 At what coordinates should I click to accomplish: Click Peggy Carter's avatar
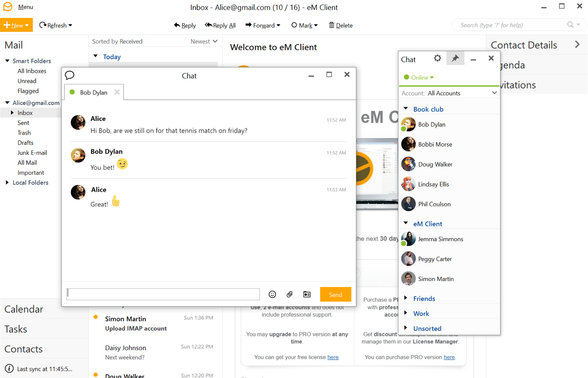(408, 259)
